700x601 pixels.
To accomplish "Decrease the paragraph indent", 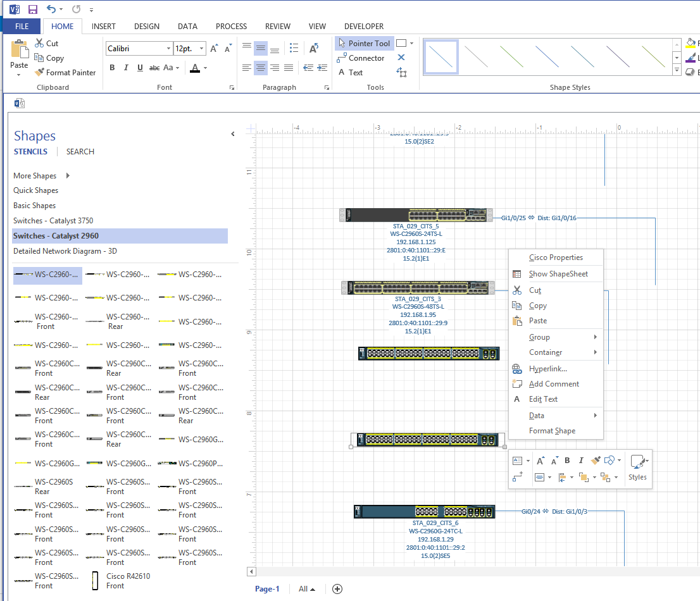I will (x=308, y=68).
